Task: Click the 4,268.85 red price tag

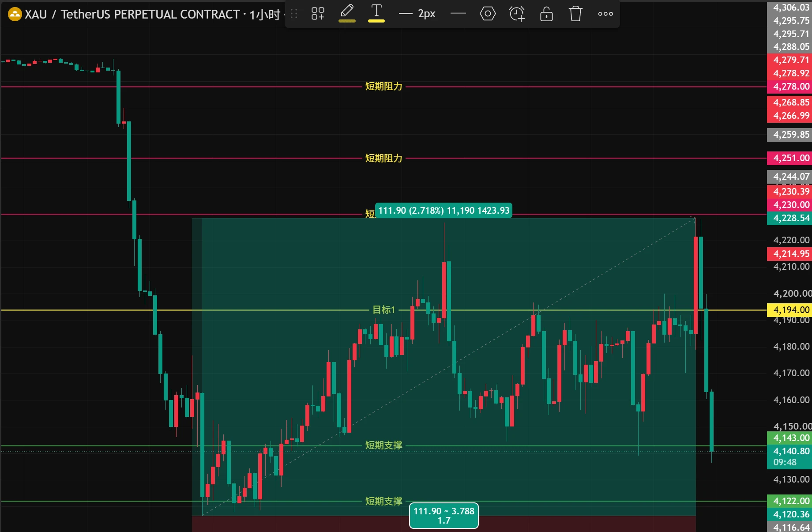Action: tap(790, 102)
